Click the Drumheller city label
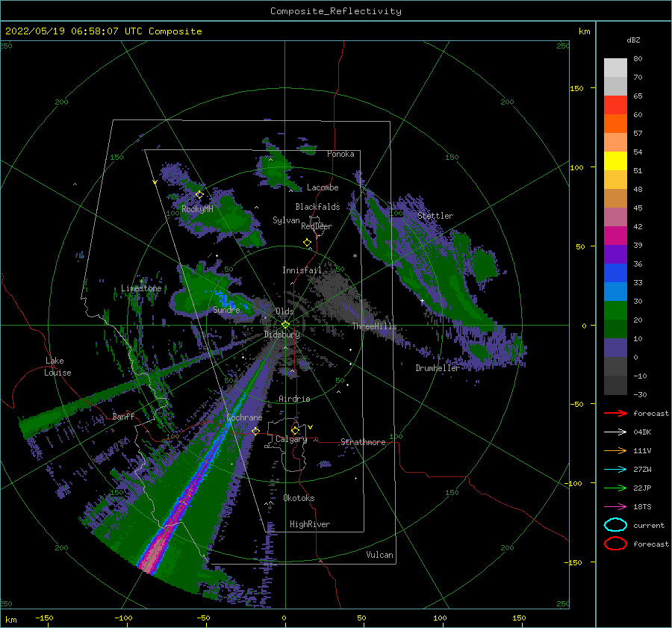The image size is (672, 628). tap(438, 368)
